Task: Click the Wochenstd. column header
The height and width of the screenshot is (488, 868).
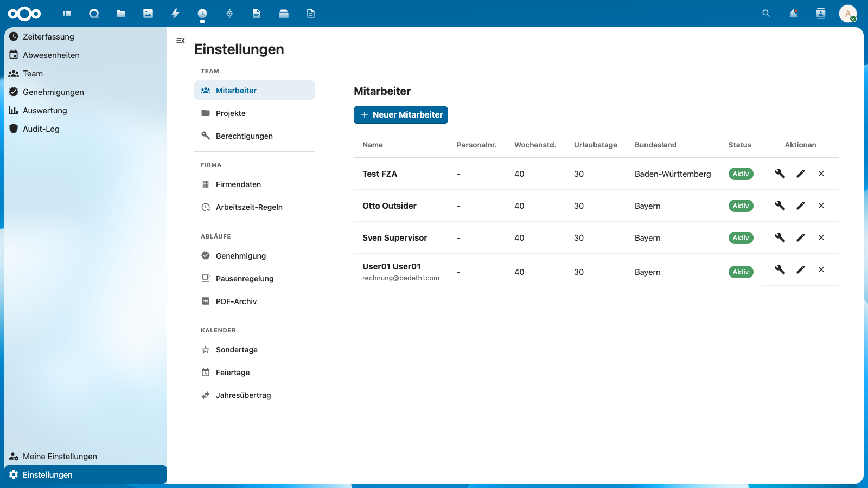Action: (535, 145)
